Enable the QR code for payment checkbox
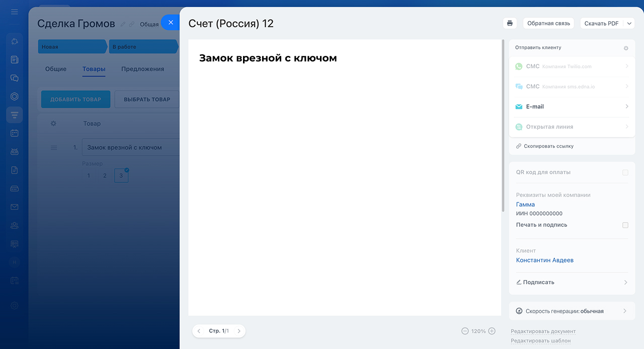 click(x=625, y=172)
